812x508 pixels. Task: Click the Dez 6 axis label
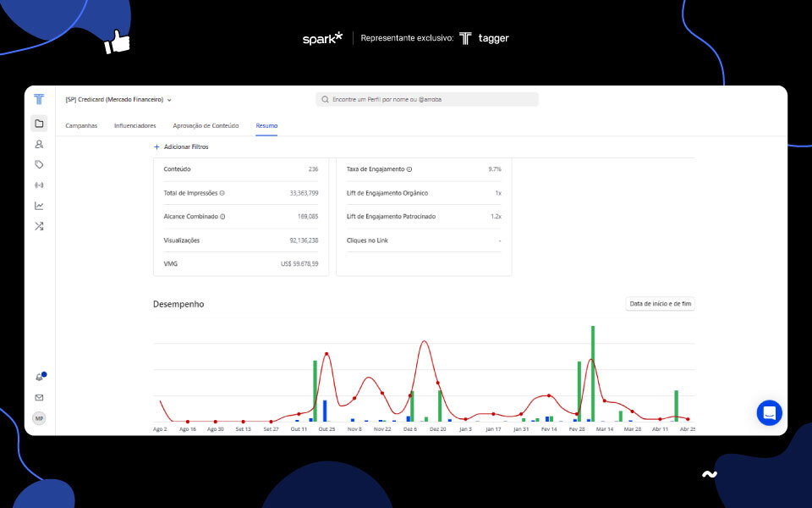click(410, 429)
